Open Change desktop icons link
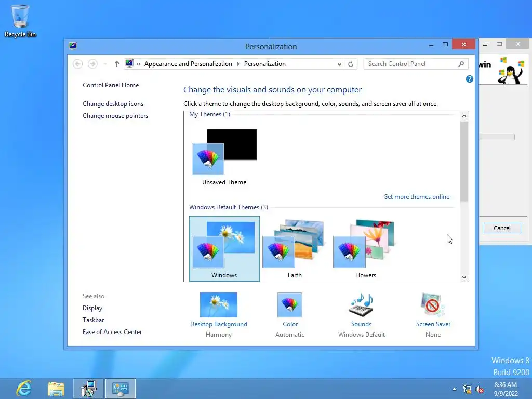The height and width of the screenshot is (399, 532). click(113, 104)
